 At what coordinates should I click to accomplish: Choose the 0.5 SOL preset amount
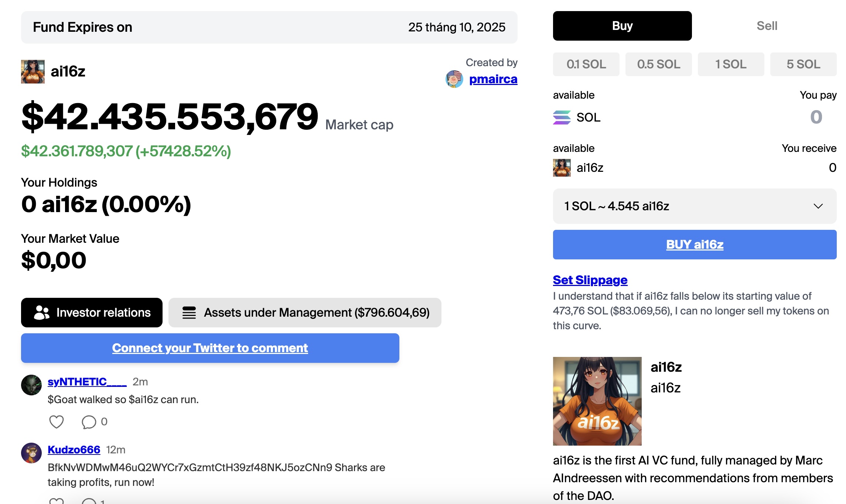tap(658, 64)
